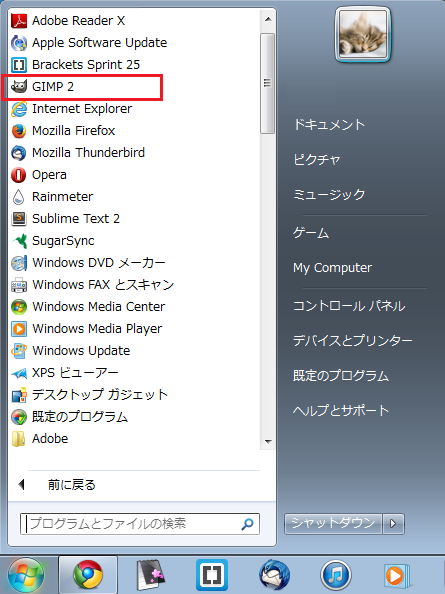Open ドキュメント in the right pane
Screen dimensions: 445x594
coord(329,124)
